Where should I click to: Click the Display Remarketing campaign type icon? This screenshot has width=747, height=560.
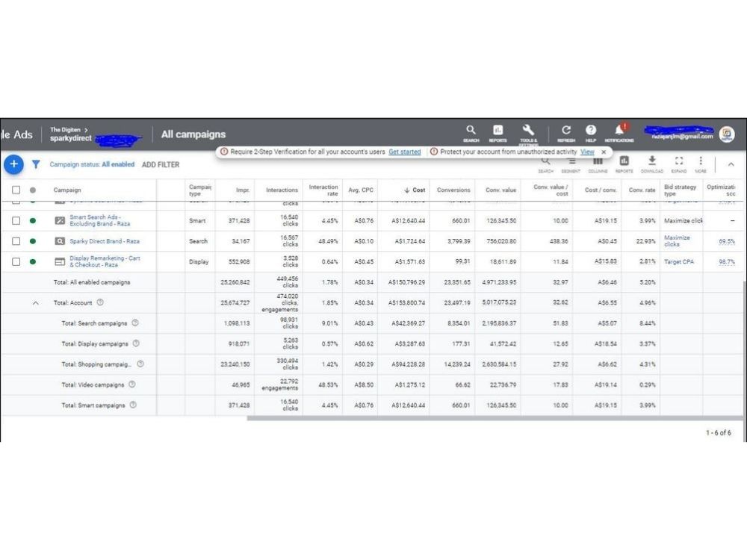click(x=60, y=261)
